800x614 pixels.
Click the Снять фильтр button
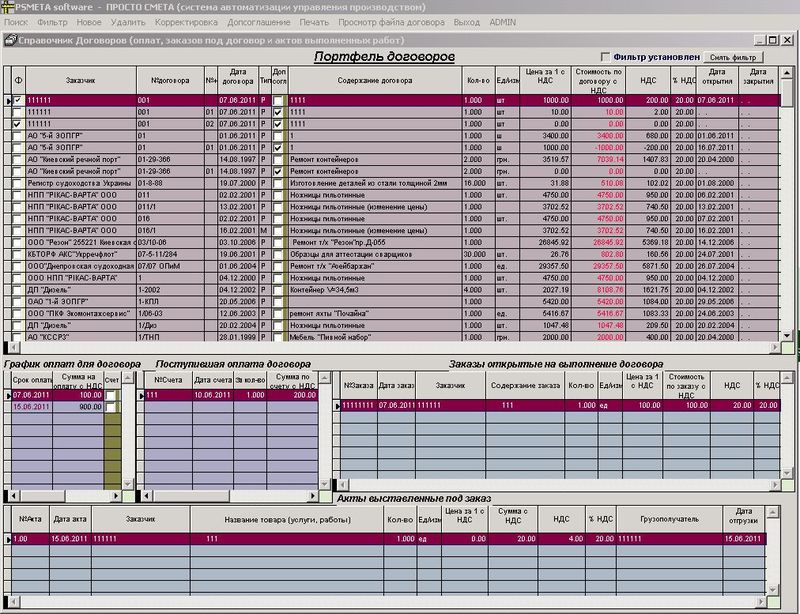tap(733, 57)
